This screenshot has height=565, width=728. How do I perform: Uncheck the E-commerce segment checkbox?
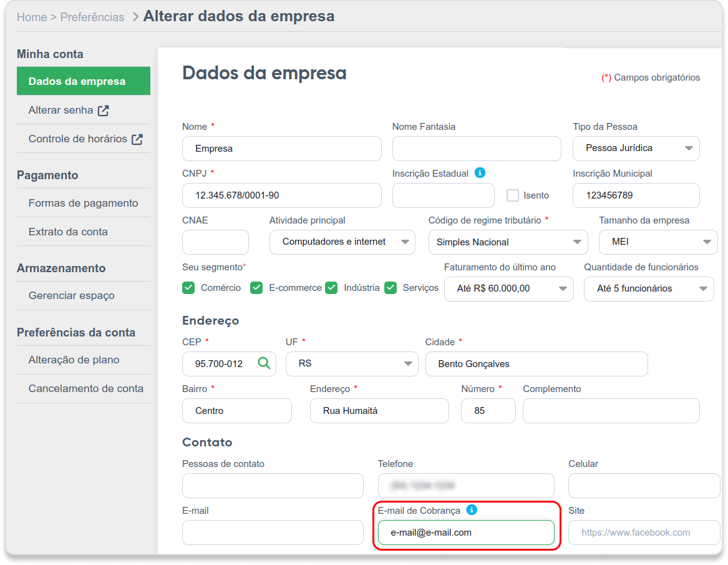pyautogui.click(x=256, y=288)
